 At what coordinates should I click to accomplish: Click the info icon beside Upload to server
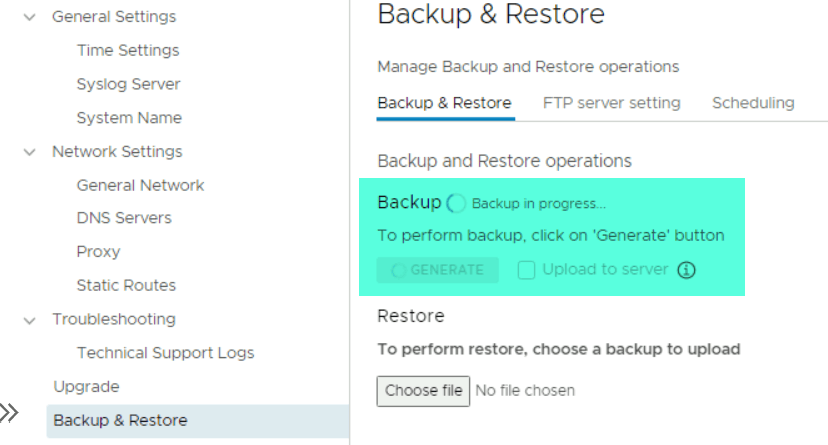coord(686,270)
